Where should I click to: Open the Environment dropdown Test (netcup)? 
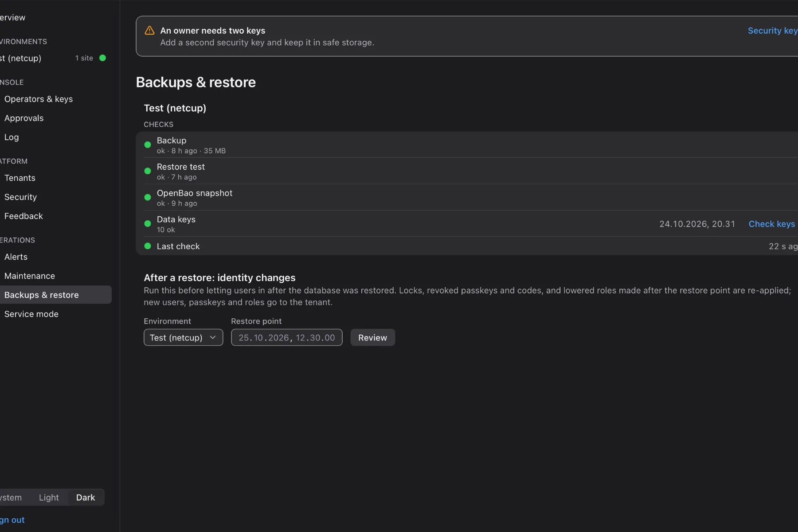coord(183,337)
